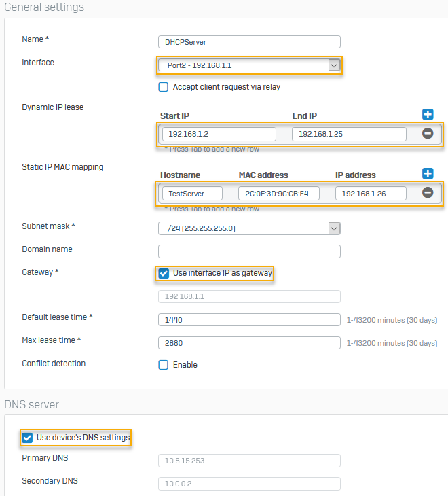Click the Default lease time field
The width and height of the screenshot is (448, 496).
pos(248,319)
